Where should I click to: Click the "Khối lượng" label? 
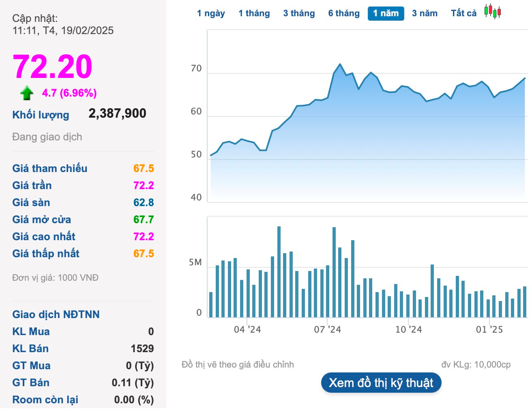tap(41, 115)
